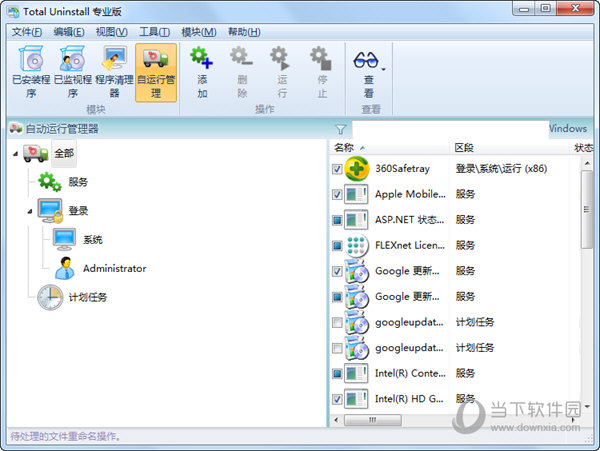Open the 编辑(E) menu
600x451 pixels.
point(69,32)
